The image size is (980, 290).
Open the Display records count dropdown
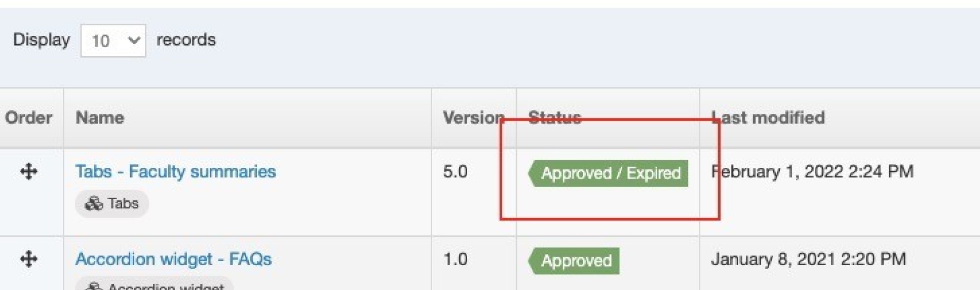coord(113,41)
